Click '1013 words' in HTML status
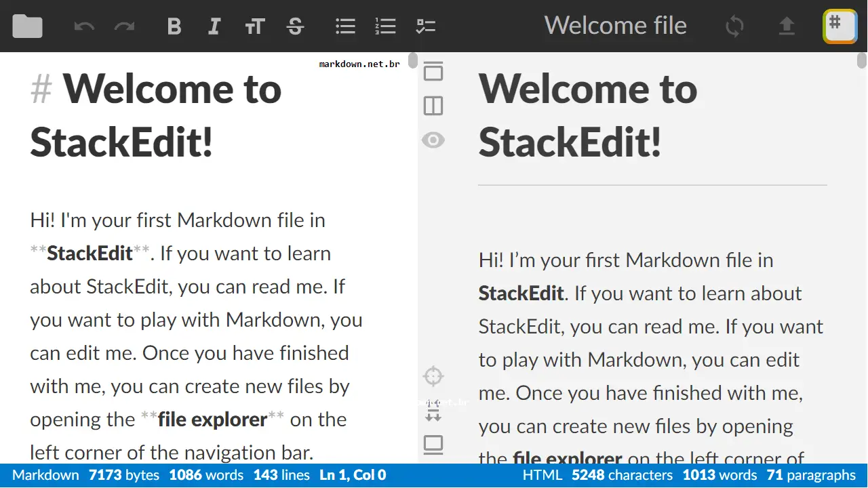The height and width of the screenshot is (488, 868). click(719, 475)
